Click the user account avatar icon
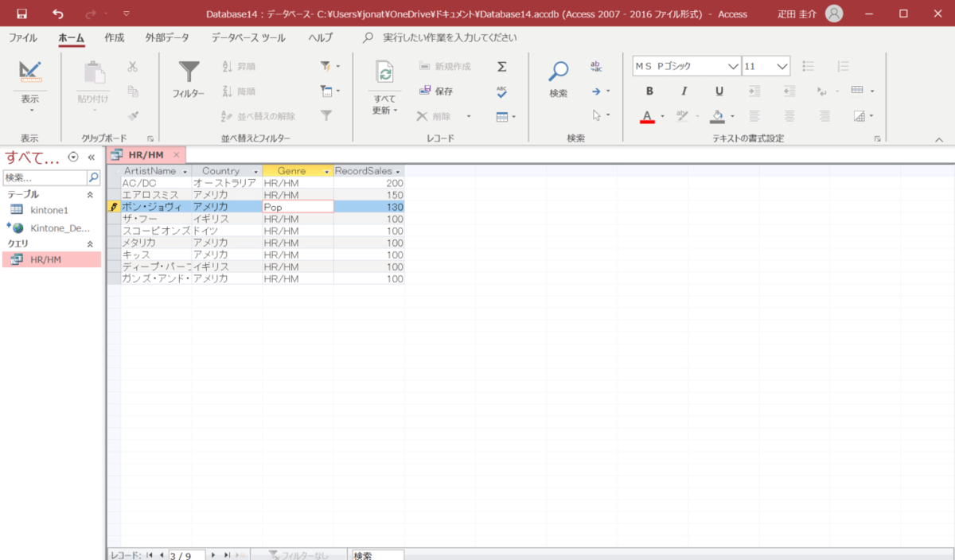Viewport: 955px width, 560px height. (x=834, y=14)
